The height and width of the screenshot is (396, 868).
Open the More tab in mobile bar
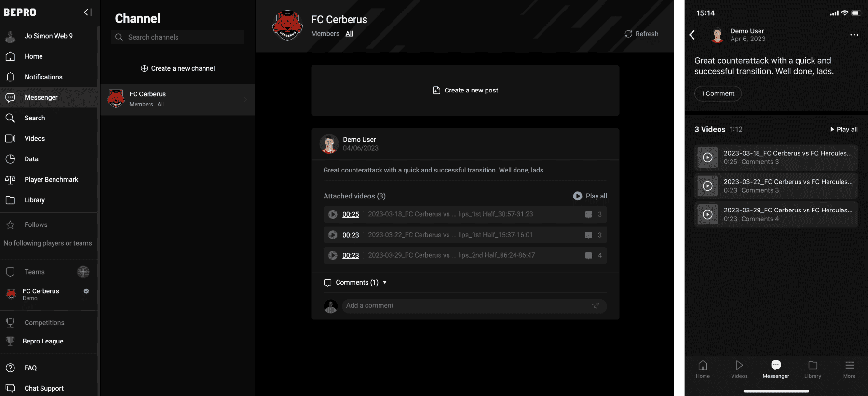coord(849,369)
